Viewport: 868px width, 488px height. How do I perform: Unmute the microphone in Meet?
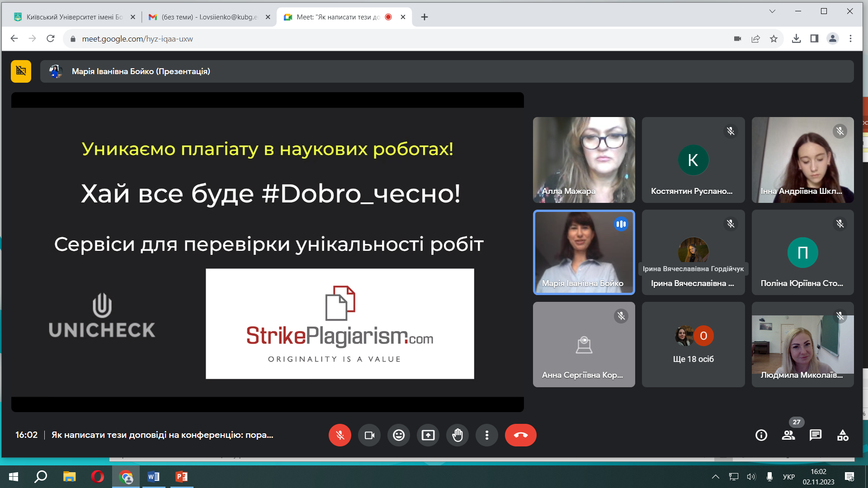pyautogui.click(x=340, y=435)
